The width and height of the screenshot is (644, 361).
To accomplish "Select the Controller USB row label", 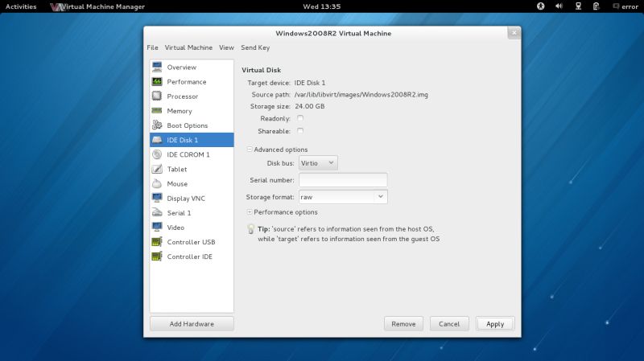I will coord(191,242).
